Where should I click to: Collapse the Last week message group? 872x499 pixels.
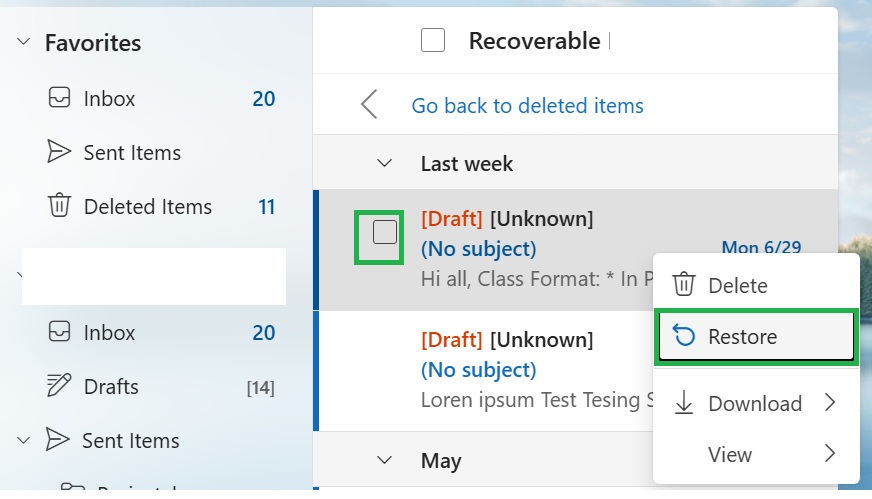click(384, 164)
